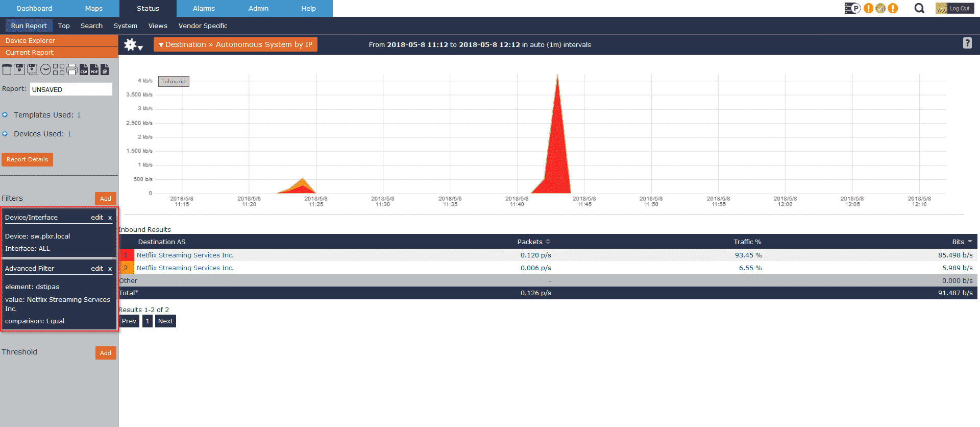This screenshot has height=427, width=980.
Task: Click the orange row 2 color swatch
Action: (126, 268)
